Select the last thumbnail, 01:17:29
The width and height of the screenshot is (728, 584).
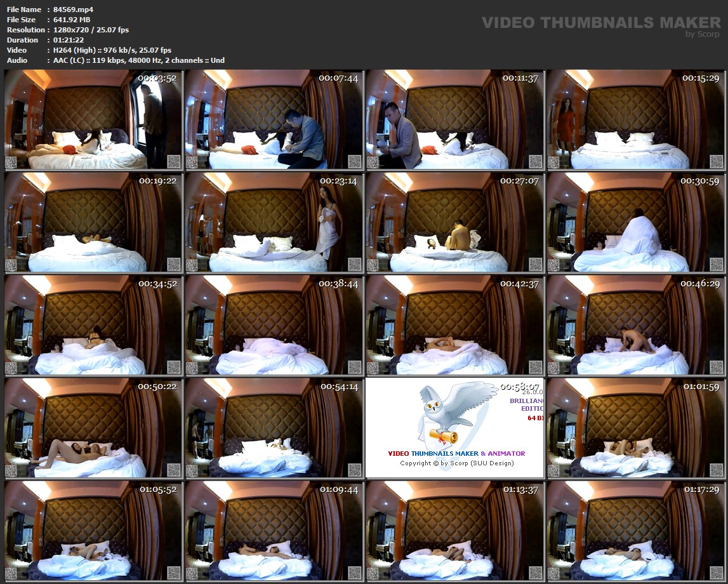point(635,531)
